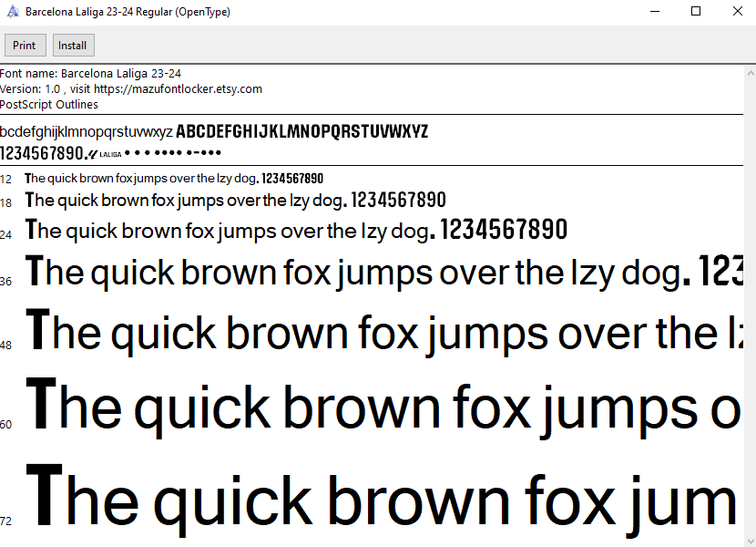Click the font viewer title bar icon
The width and height of the screenshot is (756, 547).
point(13,12)
